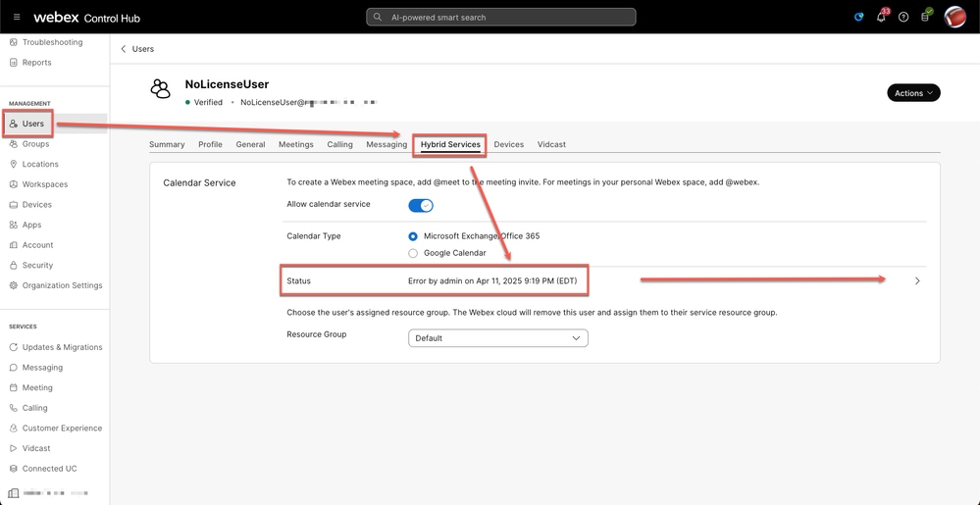
Task: Select Microsoft Exchange/Office 365 radio button
Action: click(412, 236)
